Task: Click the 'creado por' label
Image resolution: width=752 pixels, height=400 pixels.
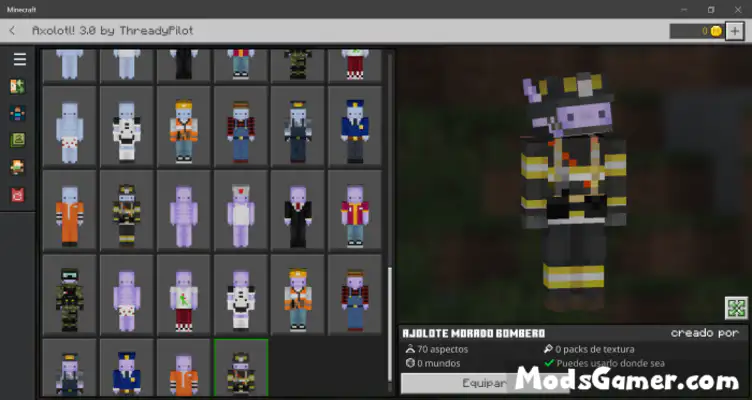Action: point(705,333)
